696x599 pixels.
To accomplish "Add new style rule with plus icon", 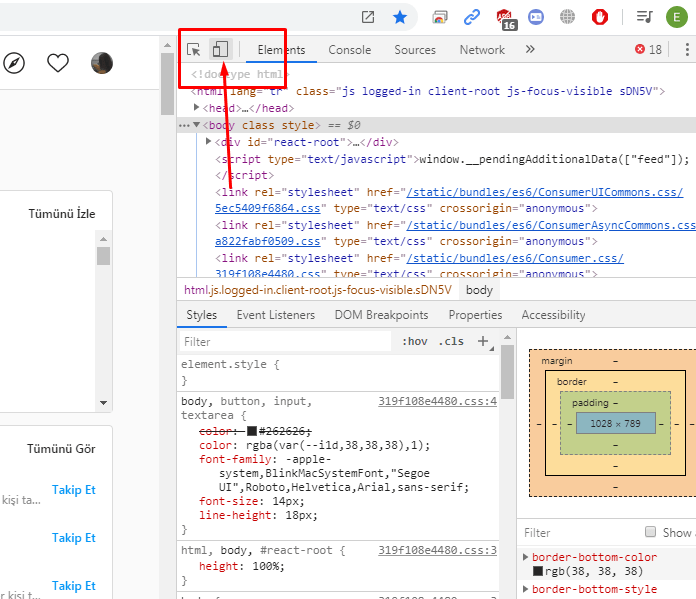I will pyautogui.click(x=483, y=341).
